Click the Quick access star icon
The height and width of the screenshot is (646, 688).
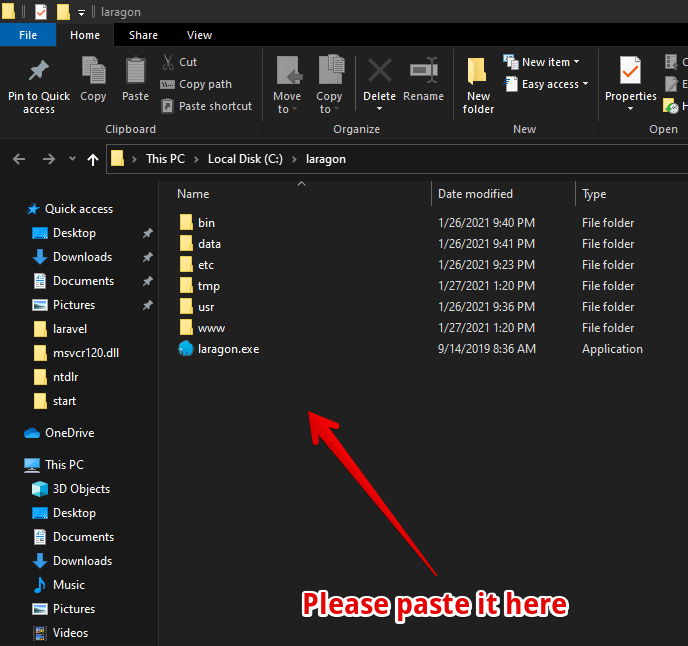(x=33, y=209)
